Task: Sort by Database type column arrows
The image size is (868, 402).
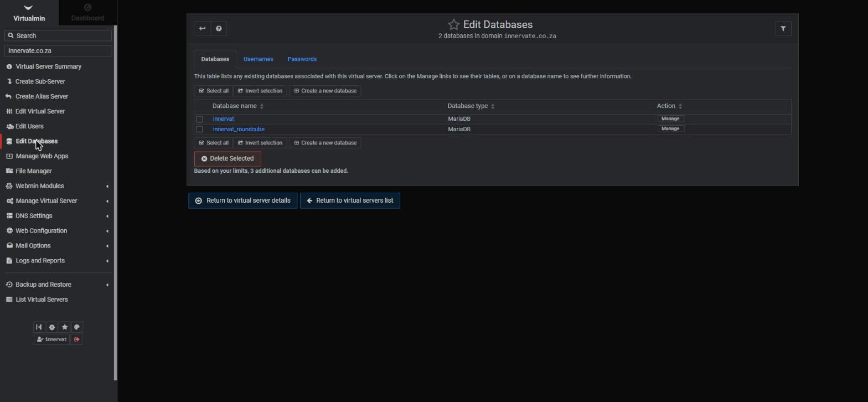Action: (493, 106)
